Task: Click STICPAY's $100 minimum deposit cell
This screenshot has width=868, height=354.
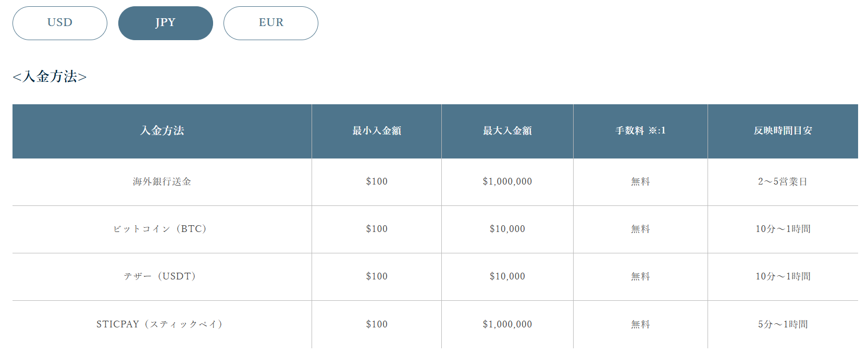Action: [x=377, y=324]
